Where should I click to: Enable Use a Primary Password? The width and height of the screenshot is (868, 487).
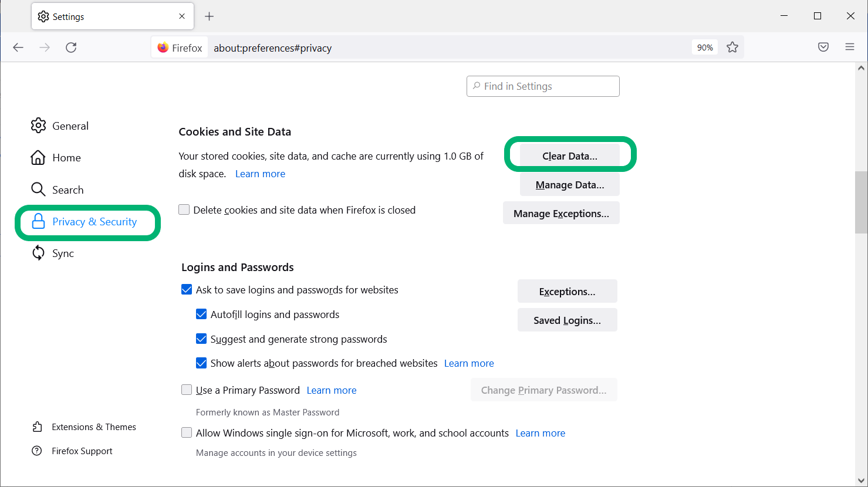[187, 390]
